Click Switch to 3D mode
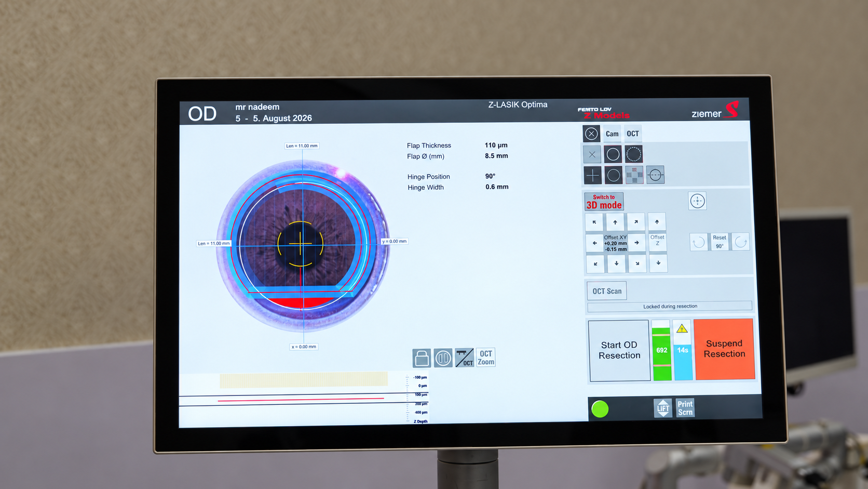The height and width of the screenshot is (489, 868). pyautogui.click(x=604, y=202)
